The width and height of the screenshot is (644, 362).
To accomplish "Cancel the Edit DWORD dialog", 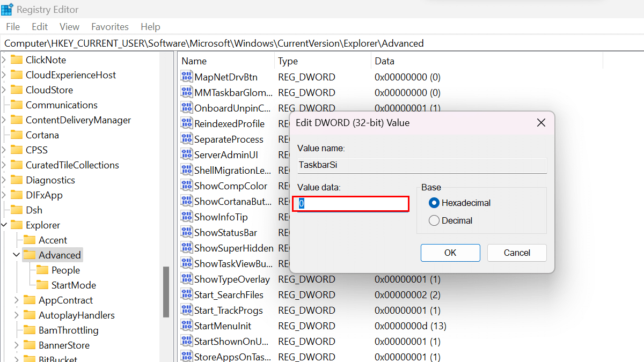I will click(516, 253).
